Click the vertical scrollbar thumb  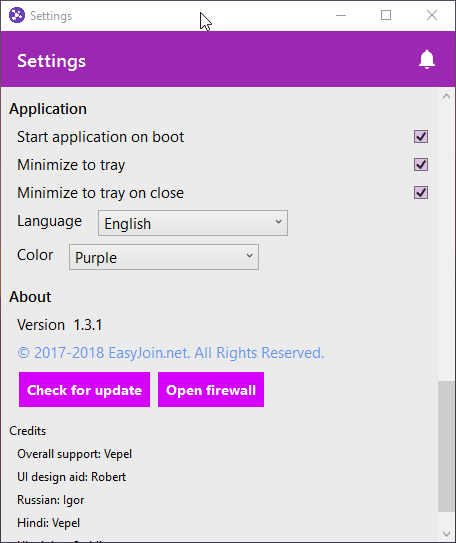pyautogui.click(x=446, y=446)
